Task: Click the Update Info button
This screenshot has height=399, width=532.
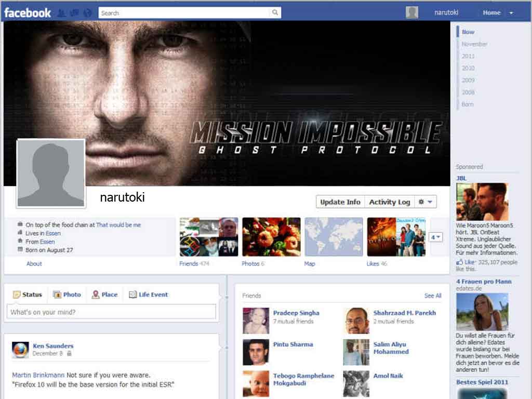Action: 340,202
